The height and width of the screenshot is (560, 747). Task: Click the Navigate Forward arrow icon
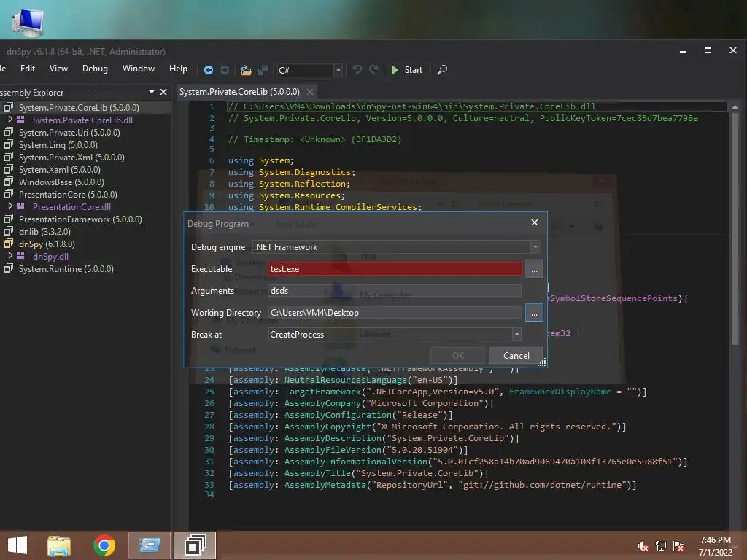click(225, 70)
